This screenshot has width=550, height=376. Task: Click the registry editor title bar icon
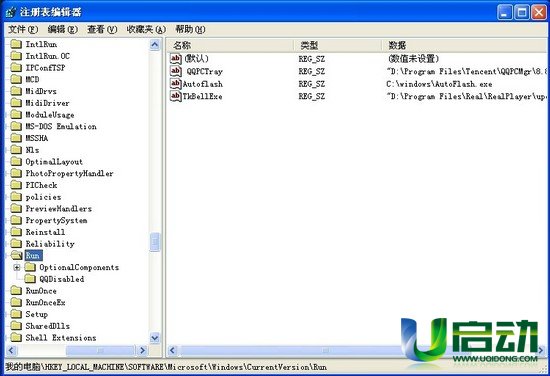(x=11, y=12)
